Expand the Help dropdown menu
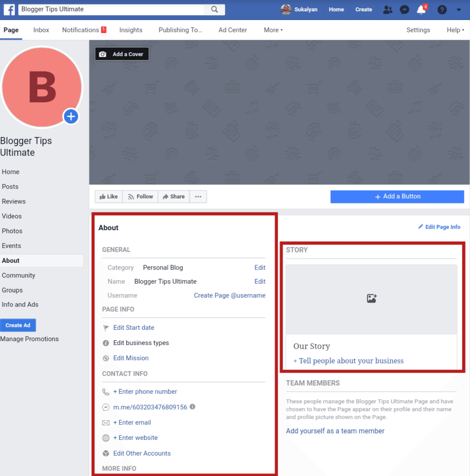Viewport: 470px width, 476px height. point(455,30)
